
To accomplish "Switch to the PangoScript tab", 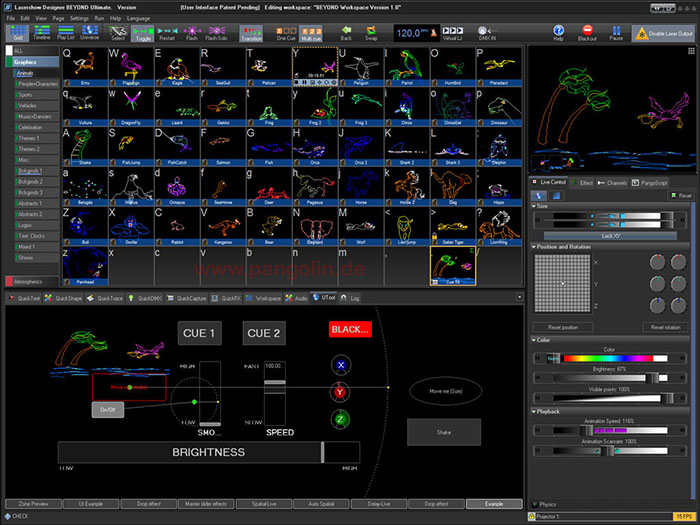I will coord(649,183).
